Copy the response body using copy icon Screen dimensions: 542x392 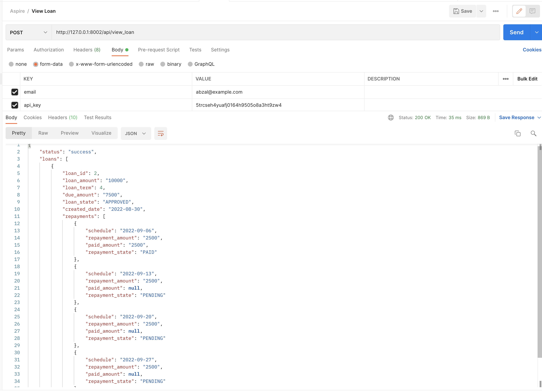click(517, 133)
